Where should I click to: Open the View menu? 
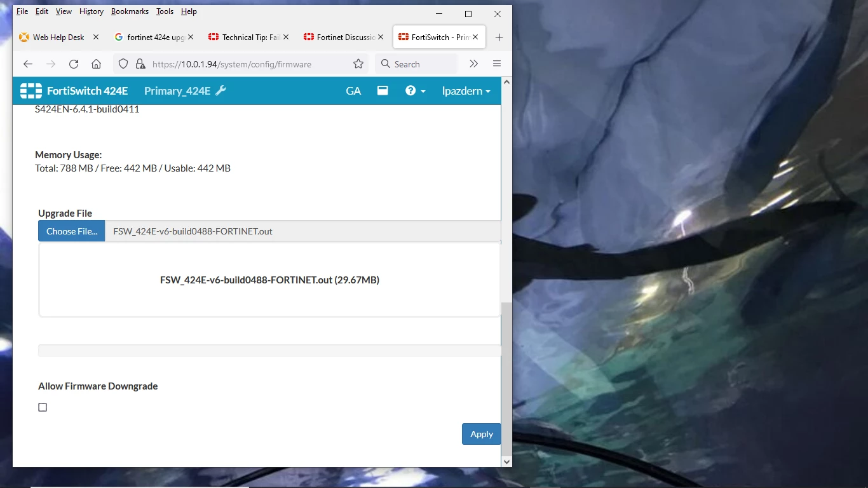pyautogui.click(x=64, y=11)
